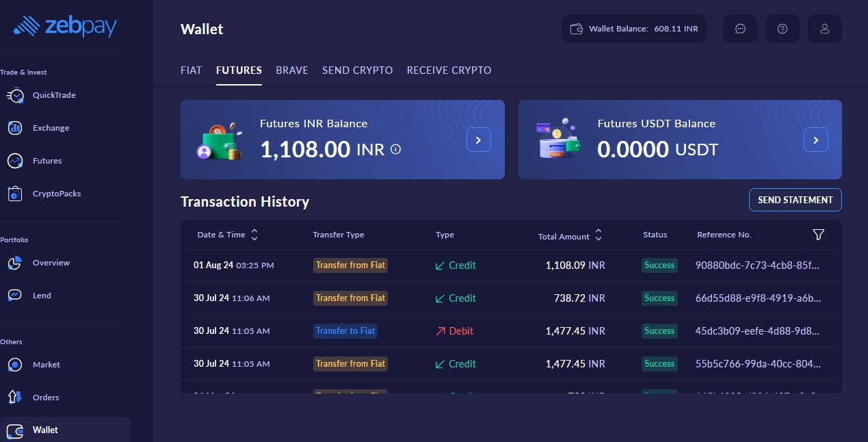Click the 1,108.00 INR futures balance

pyautogui.click(x=322, y=149)
